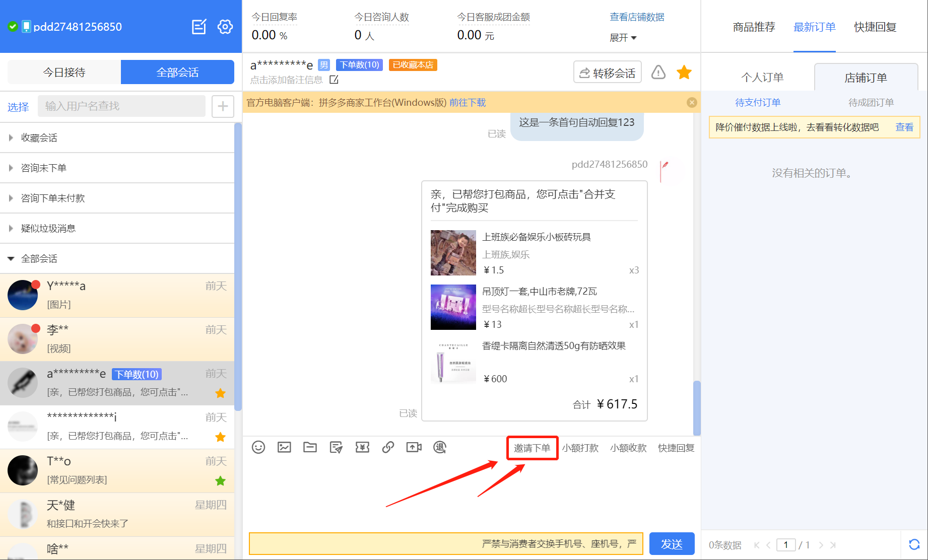Close the yellow Windows client download banner
Viewport: 928px width, 560px height.
[692, 103]
